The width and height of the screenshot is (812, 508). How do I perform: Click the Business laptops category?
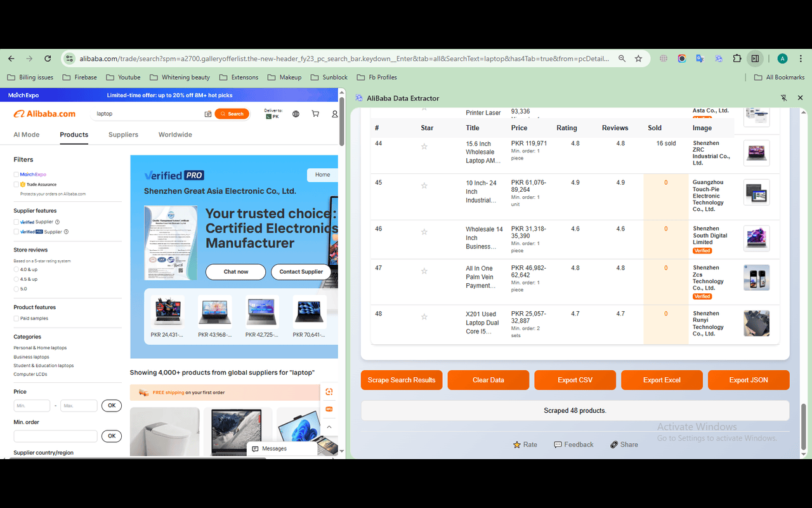(32, 357)
